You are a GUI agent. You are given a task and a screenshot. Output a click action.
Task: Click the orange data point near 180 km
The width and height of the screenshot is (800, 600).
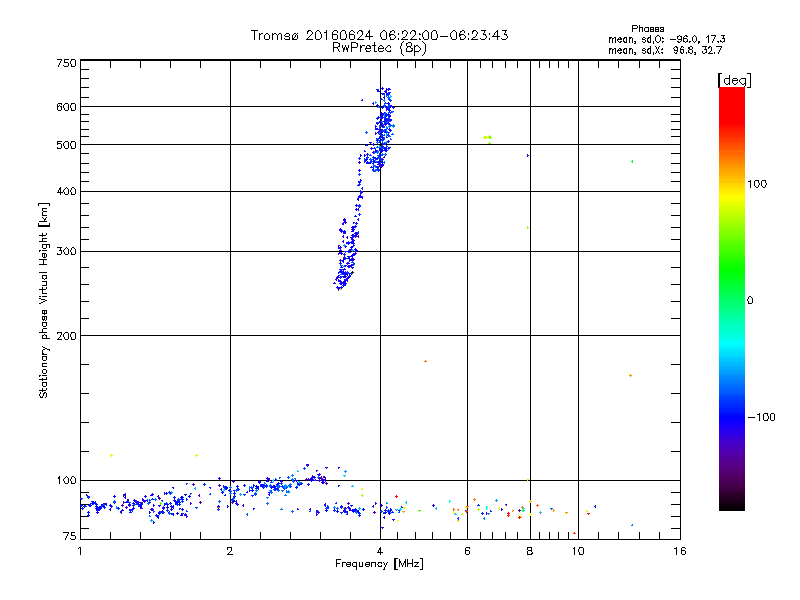pos(426,361)
